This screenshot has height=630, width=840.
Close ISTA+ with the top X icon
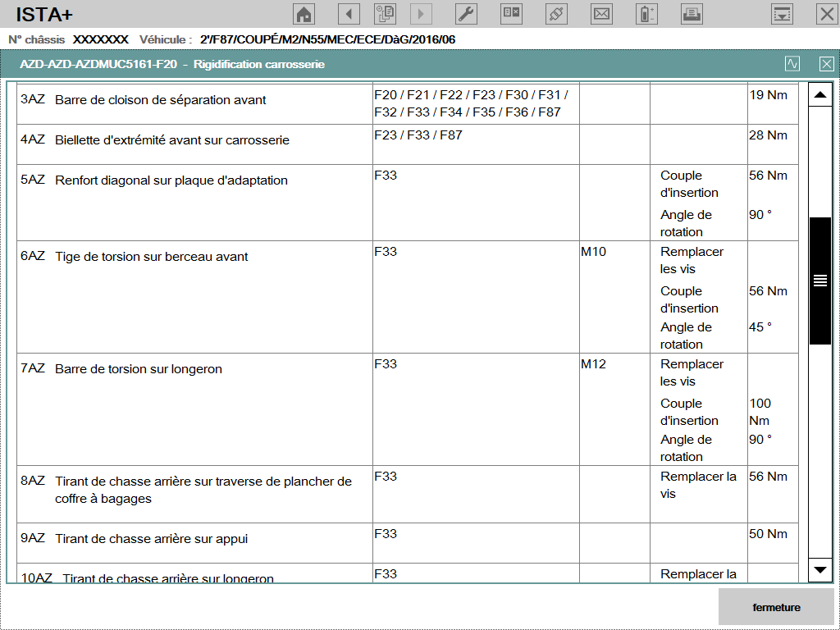pyautogui.click(x=827, y=14)
